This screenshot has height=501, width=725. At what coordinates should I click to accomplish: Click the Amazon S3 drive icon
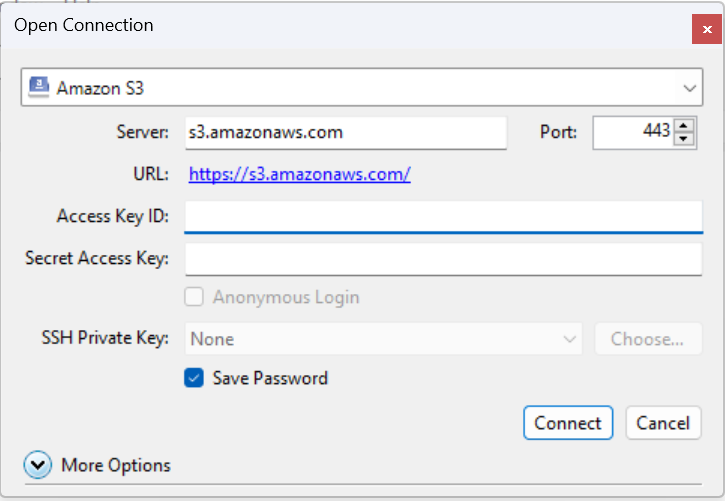39,87
